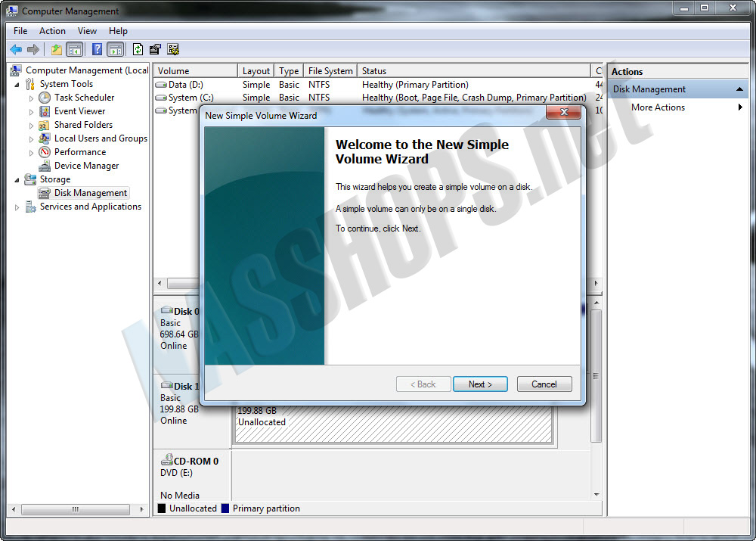Screen dimensions: 756x541
Task: Open Device Manager from the tree icon
Action: [x=45, y=166]
